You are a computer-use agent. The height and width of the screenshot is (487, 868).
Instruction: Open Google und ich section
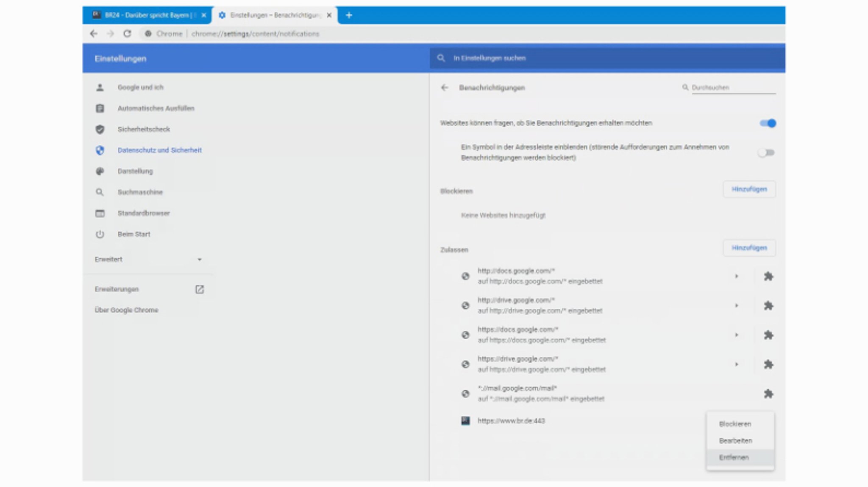[140, 87]
